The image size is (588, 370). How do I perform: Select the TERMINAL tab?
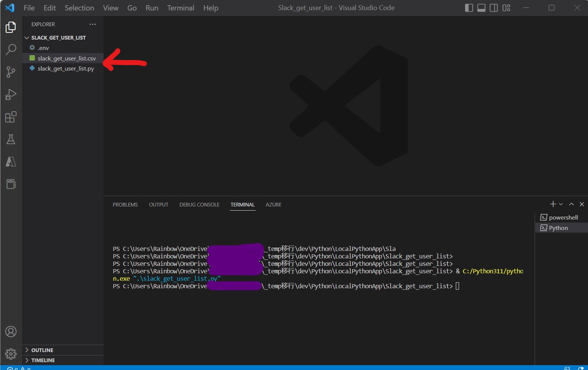(243, 205)
